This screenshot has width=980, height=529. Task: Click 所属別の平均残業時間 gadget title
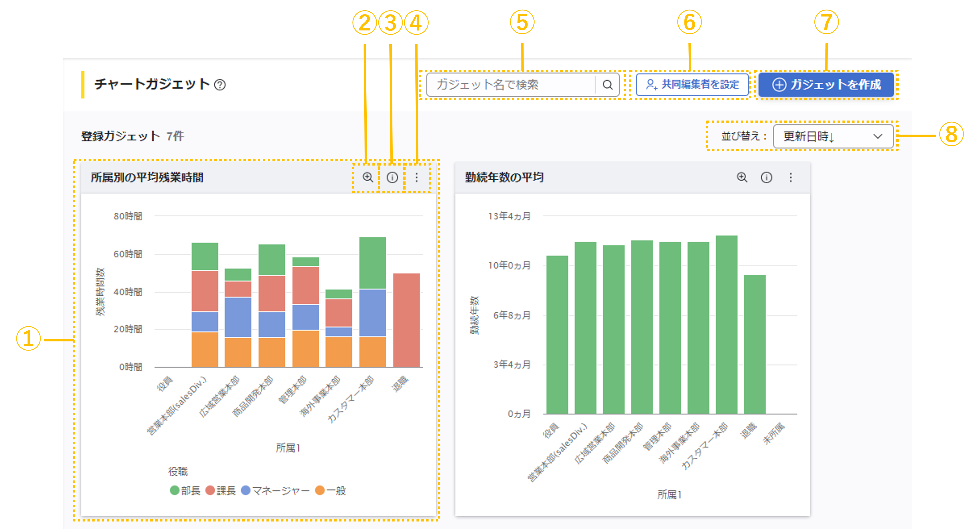click(x=147, y=178)
